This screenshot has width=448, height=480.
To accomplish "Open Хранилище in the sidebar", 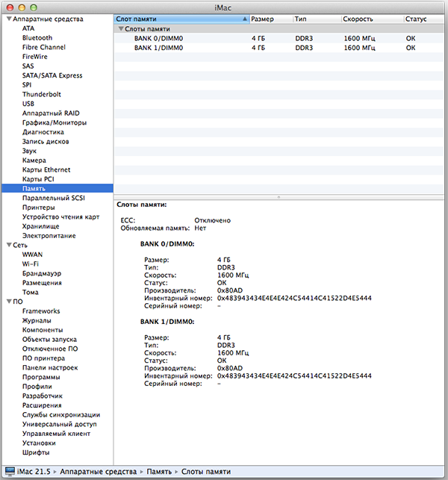I will point(41,226).
